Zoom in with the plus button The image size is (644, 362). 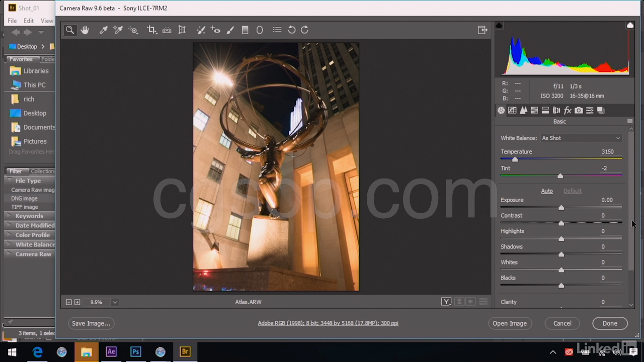[x=77, y=302]
